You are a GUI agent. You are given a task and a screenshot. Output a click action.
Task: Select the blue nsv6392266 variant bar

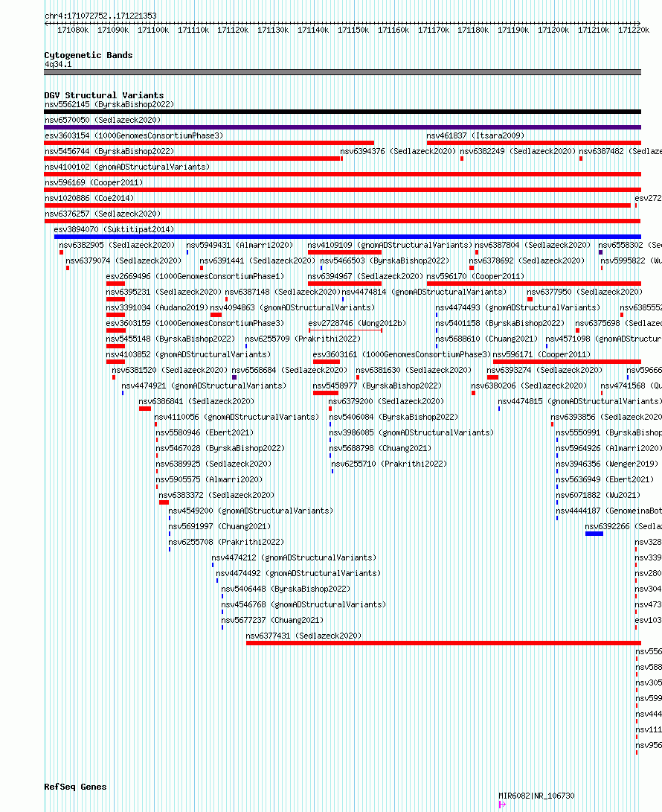594,534
